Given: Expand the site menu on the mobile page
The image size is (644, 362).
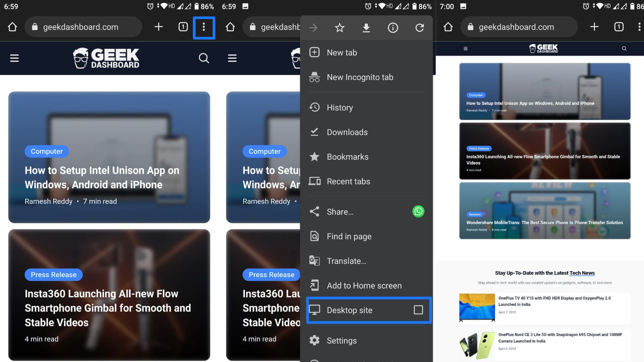Looking at the screenshot, I should [x=465, y=48].
